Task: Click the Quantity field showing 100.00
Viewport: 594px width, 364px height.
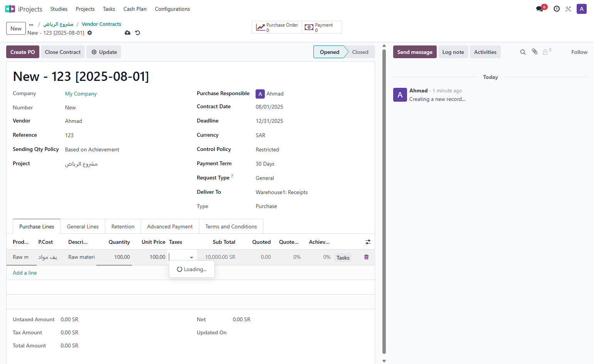Action: pos(114,257)
